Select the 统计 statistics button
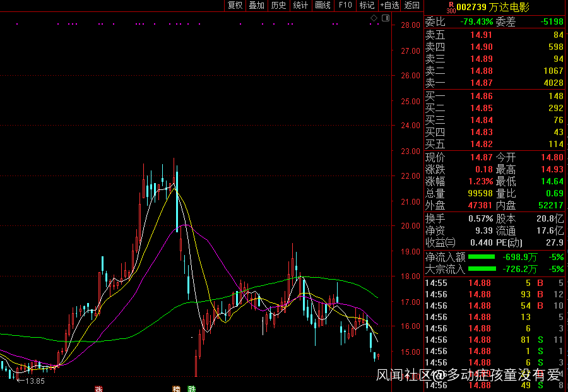Viewport: 568px width, 392px height. click(300, 6)
